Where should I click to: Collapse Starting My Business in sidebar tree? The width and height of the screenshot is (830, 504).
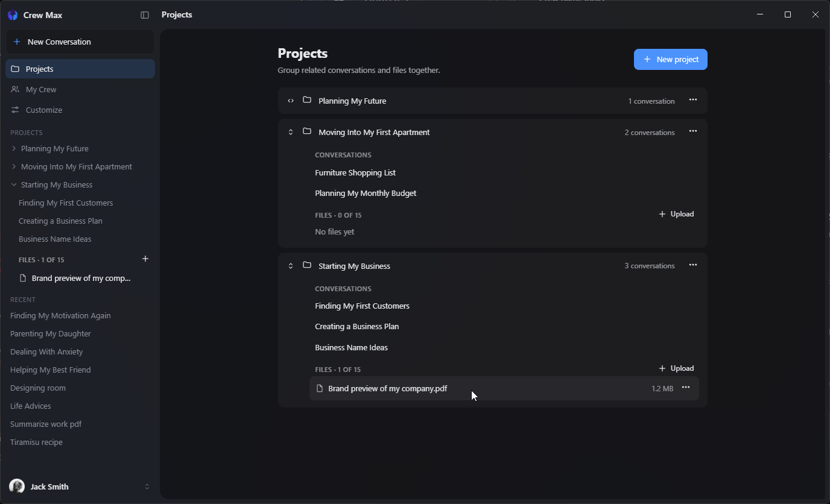(x=14, y=184)
